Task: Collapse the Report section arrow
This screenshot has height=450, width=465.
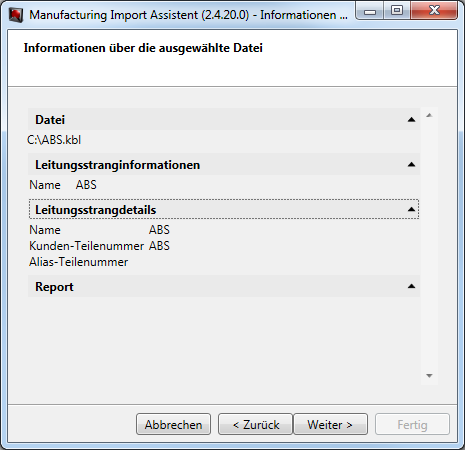Action: click(411, 286)
